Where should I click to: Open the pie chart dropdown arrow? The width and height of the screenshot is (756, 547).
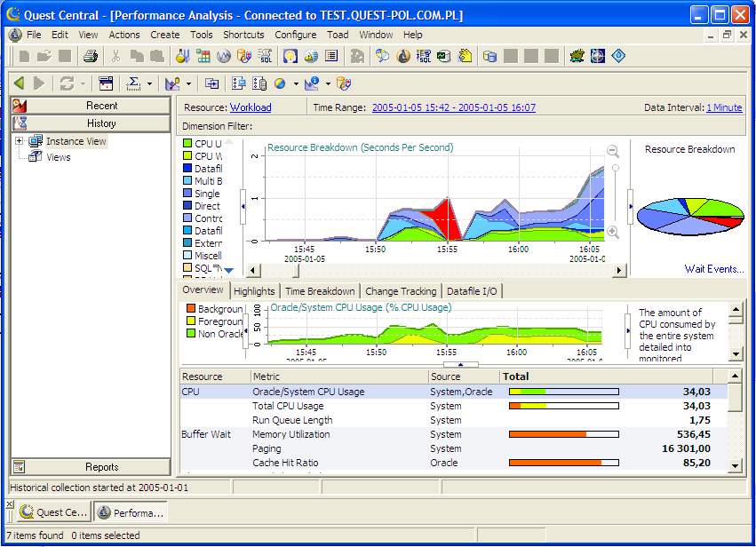pos(296,83)
